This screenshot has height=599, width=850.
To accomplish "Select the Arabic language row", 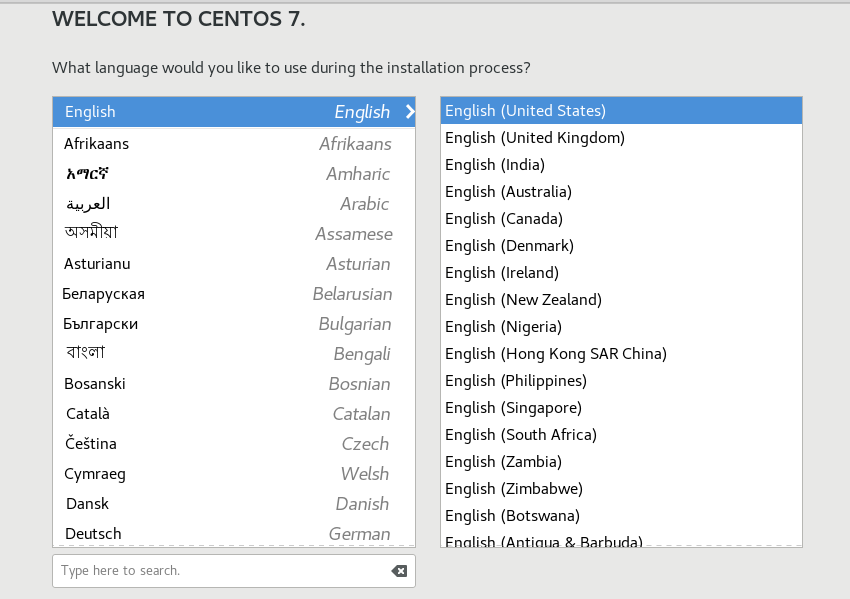I will pyautogui.click(x=233, y=204).
